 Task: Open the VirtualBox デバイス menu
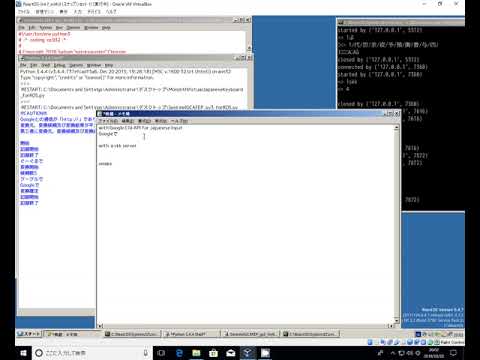click(x=94, y=12)
